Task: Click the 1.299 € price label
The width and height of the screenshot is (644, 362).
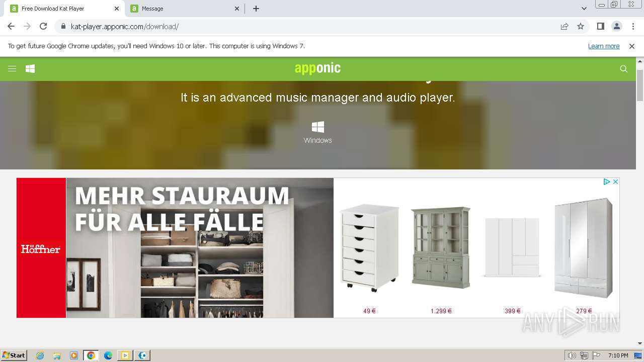Action: 441,311
